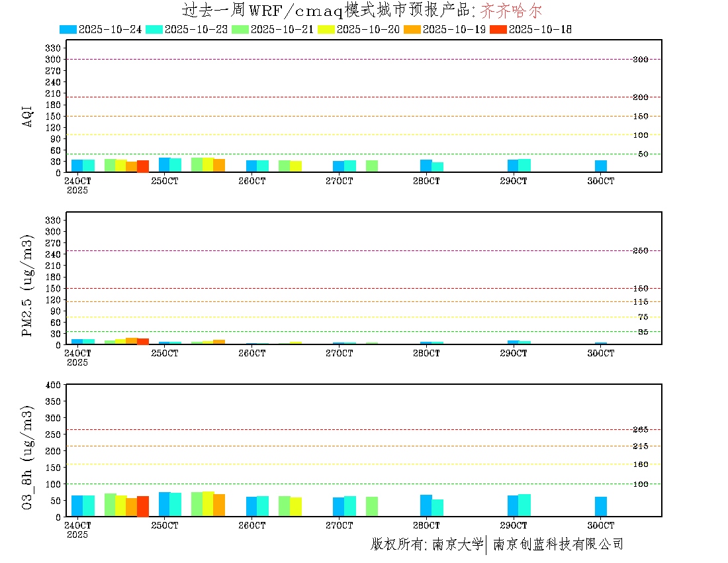Select the red city name 齐齐哈尔 in title
728x563 pixels.
click(511, 11)
